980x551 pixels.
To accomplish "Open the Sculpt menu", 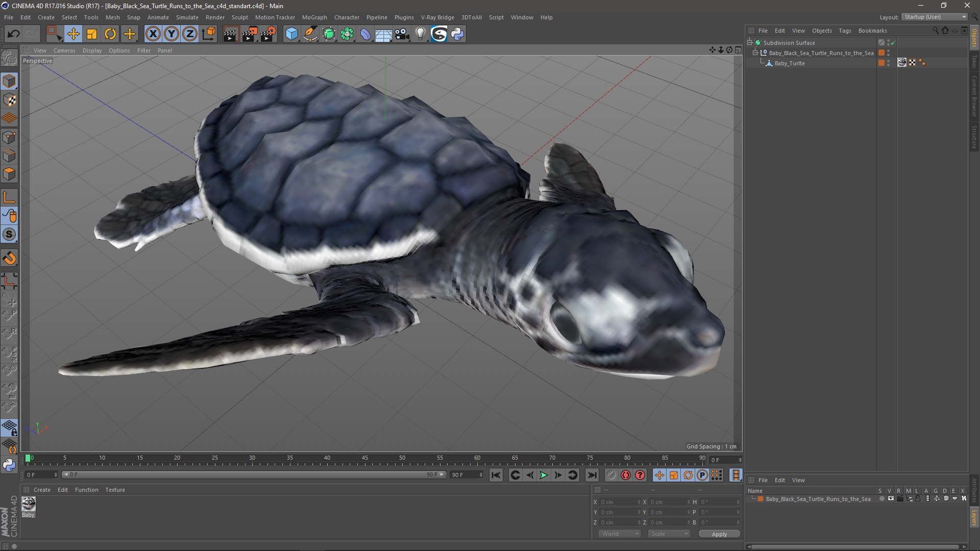I will pos(239,17).
